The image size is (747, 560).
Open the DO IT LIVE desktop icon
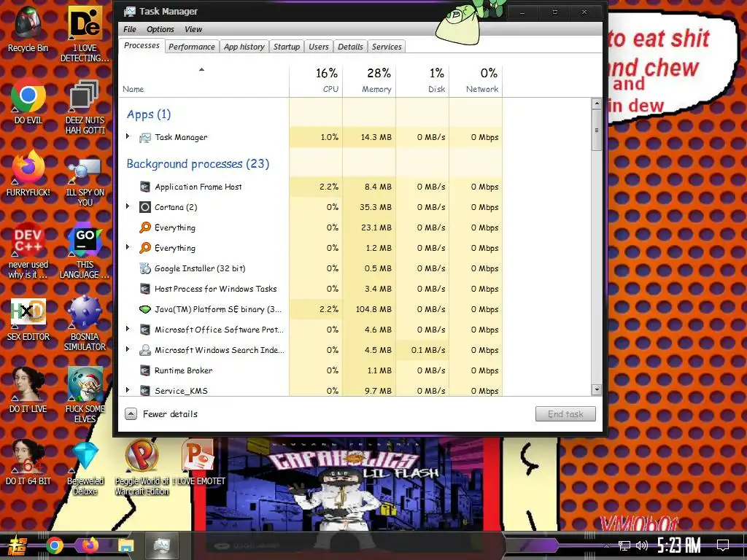(x=28, y=390)
